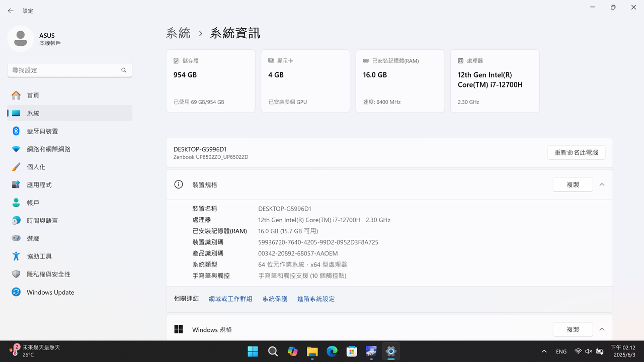644x362 pixels.
Task: Open the ASUS user account avatar
Action: tap(21, 39)
